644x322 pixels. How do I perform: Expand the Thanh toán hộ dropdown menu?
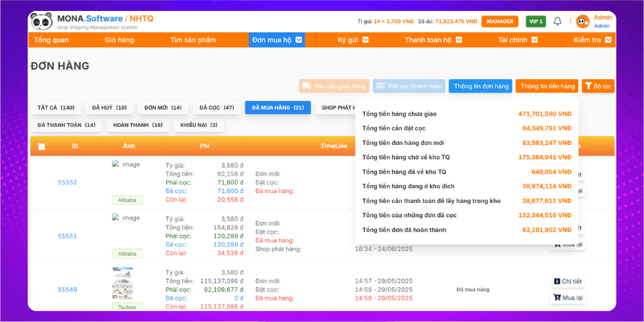pyautogui.click(x=433, y=40)
